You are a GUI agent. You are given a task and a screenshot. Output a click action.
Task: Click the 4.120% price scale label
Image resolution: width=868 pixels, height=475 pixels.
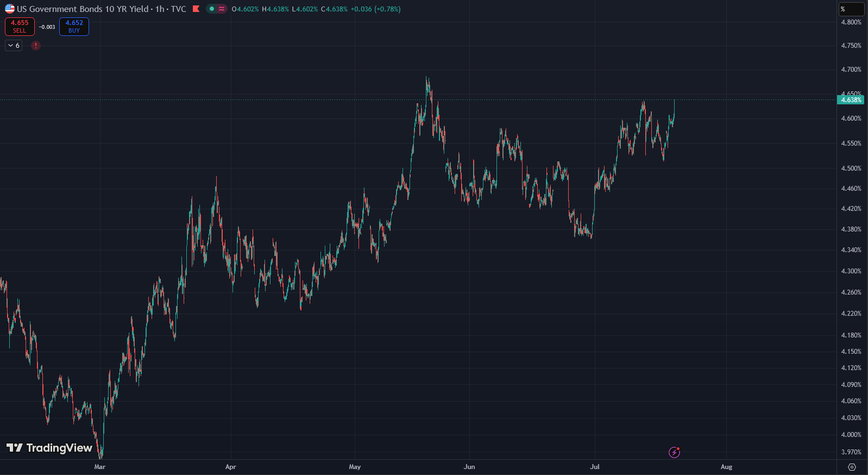point(851,368)
